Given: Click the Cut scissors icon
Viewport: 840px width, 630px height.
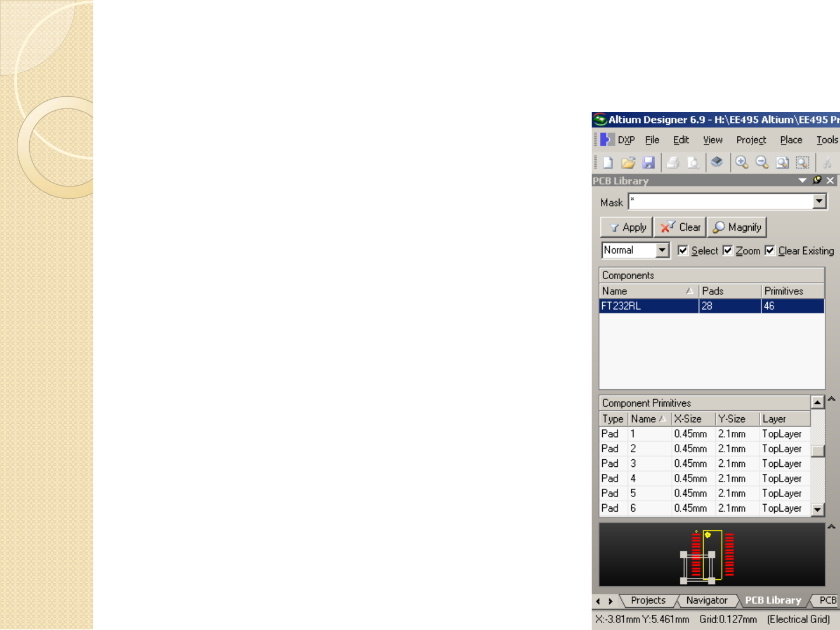Looking at the screenshot, I should click(827, 163).
